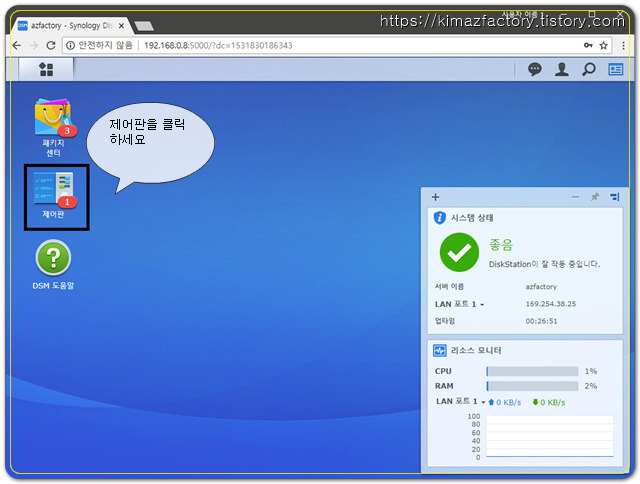Open a new browser tab
This screenshot has width=640, height=484.
pyautogui.click(x=144, y=26)
